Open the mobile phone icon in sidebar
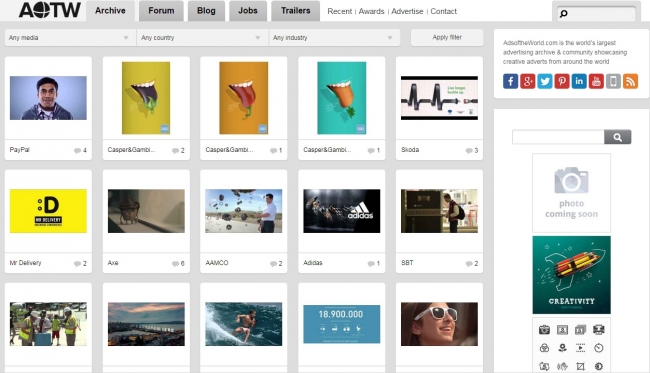 point(614,81)
